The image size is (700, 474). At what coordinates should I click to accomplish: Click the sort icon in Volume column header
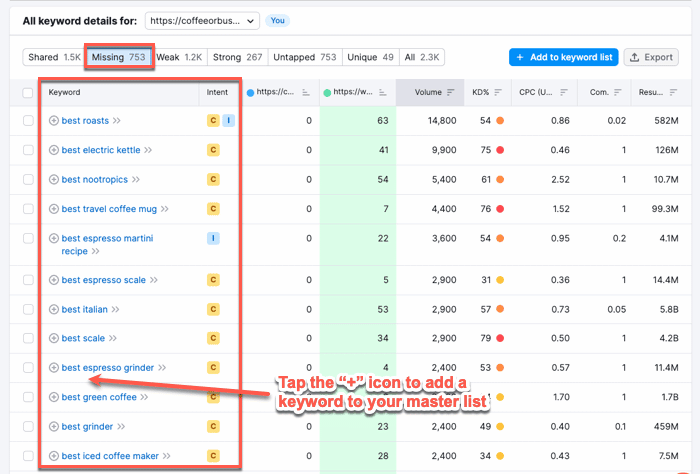coord(451,93)
